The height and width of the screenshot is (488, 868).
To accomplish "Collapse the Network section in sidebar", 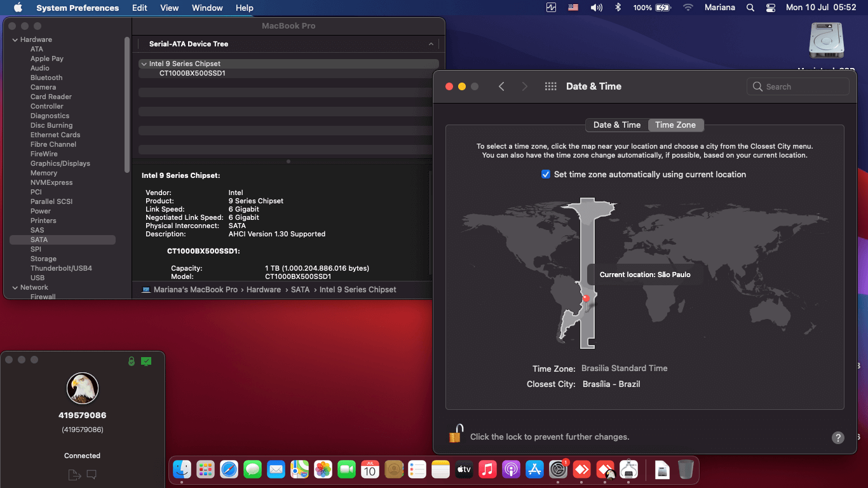I will [x=15, y=287].
